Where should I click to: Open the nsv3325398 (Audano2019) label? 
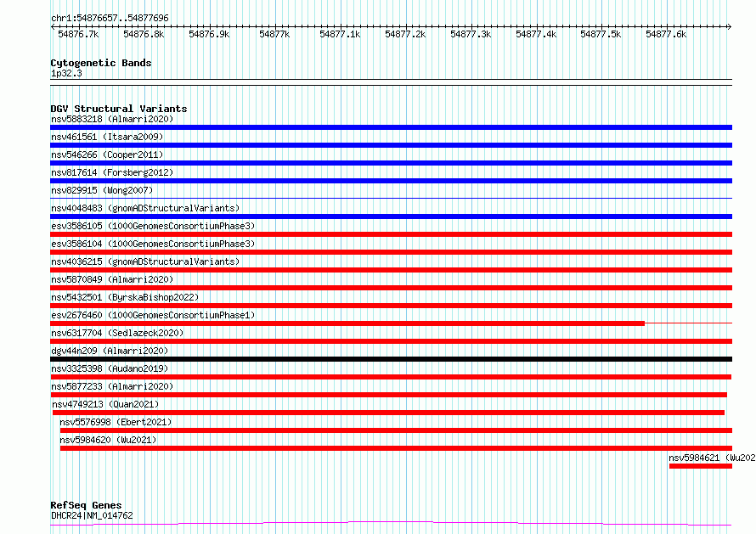(x=110, y=368)
